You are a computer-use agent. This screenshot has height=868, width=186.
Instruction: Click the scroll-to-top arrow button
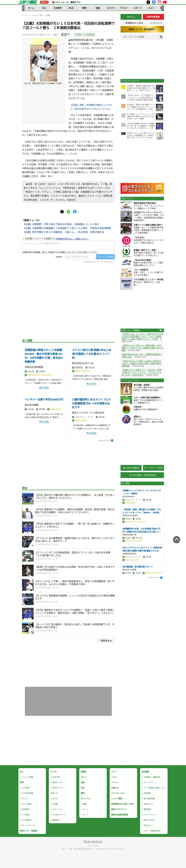pos(177,539)
